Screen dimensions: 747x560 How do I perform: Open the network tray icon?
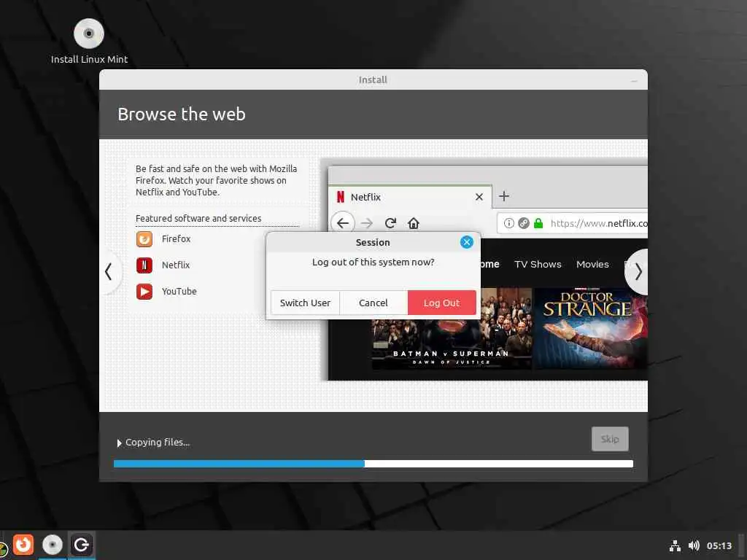tap(675, 545)
